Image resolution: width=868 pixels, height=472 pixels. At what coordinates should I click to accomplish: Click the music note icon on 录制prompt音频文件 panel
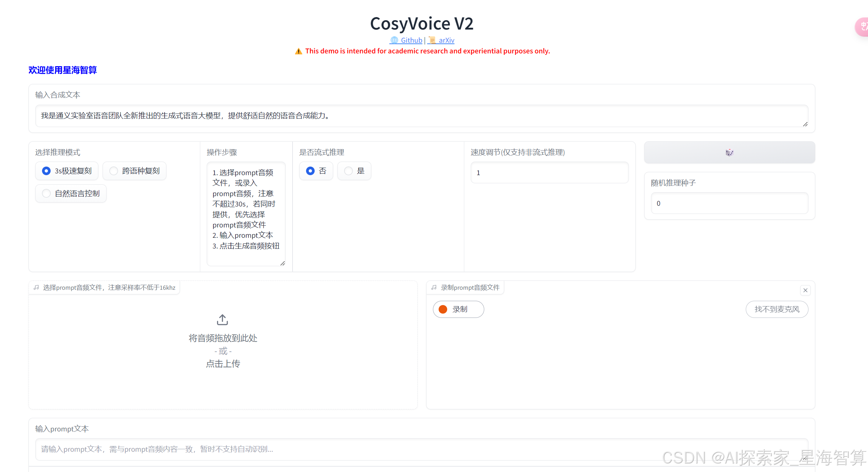[x=434, y=287]
